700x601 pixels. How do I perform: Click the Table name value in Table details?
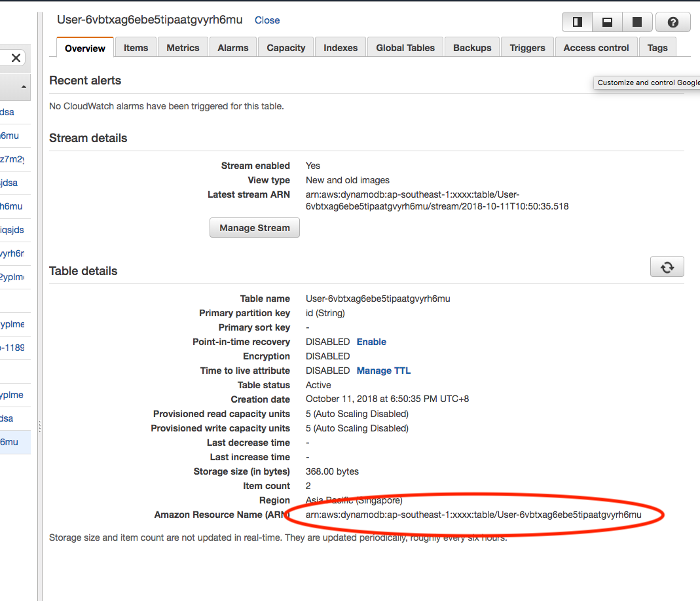378,299
